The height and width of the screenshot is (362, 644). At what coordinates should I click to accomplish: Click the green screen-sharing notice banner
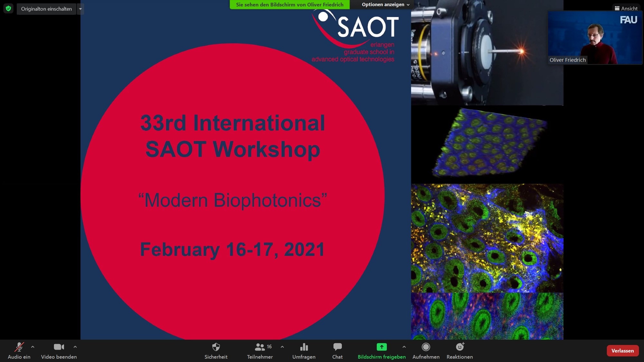pos(289,5)
